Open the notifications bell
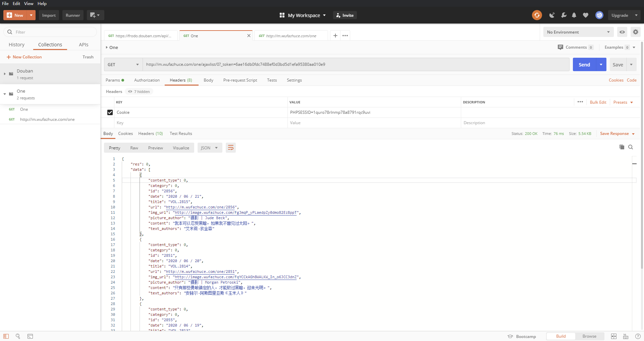Image resolution: width=644 pixels, height=341 pixels. point(574,15)
